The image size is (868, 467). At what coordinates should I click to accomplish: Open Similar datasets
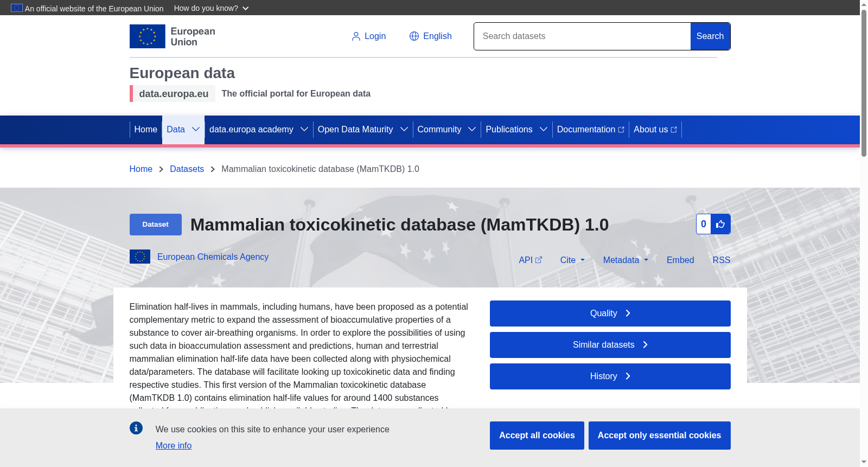pos(610,345)
